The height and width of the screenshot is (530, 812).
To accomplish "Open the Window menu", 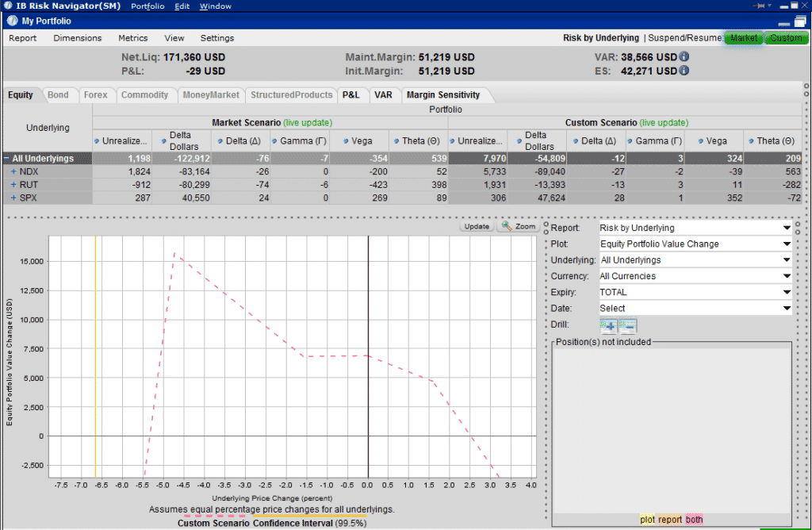I will coord(216,6).
